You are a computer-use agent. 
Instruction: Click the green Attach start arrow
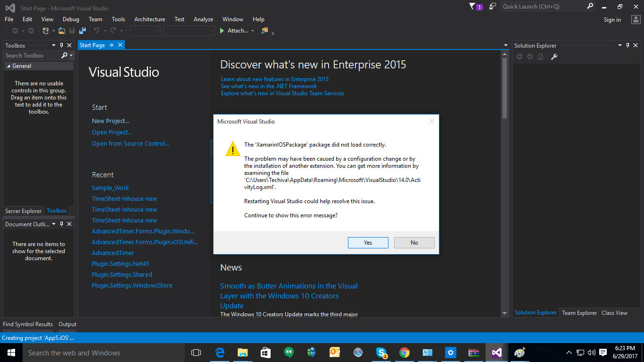click(x=222, y=31)
